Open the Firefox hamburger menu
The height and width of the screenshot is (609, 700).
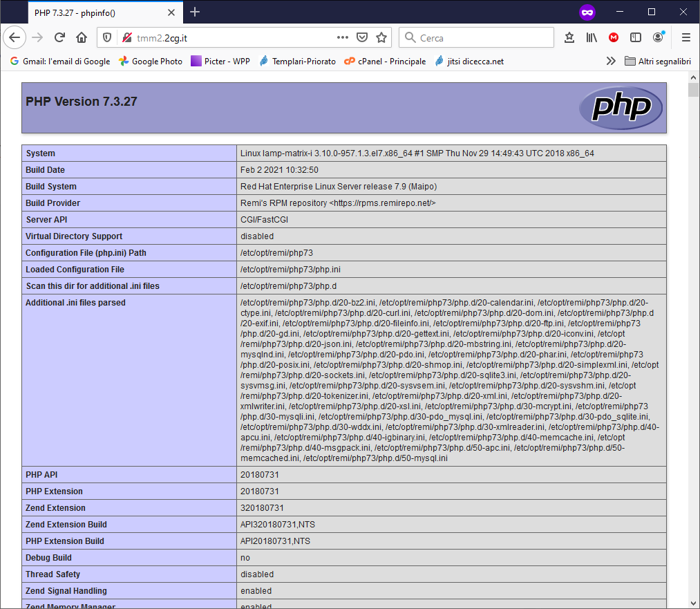coord(686,37)
